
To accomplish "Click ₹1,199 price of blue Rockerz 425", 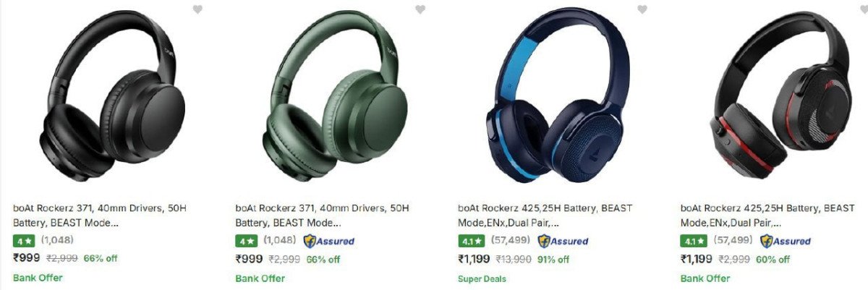I will pyautogui.click(x=475, y=259).
